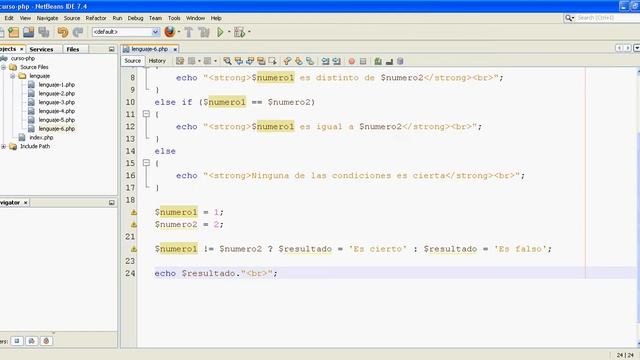Collapse the Source Files tree node
Screen dimensions: 640x360
click(x=4, y=67)
